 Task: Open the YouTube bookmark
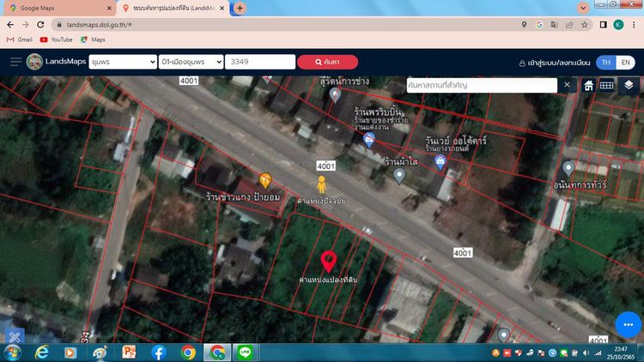(56, 39)
